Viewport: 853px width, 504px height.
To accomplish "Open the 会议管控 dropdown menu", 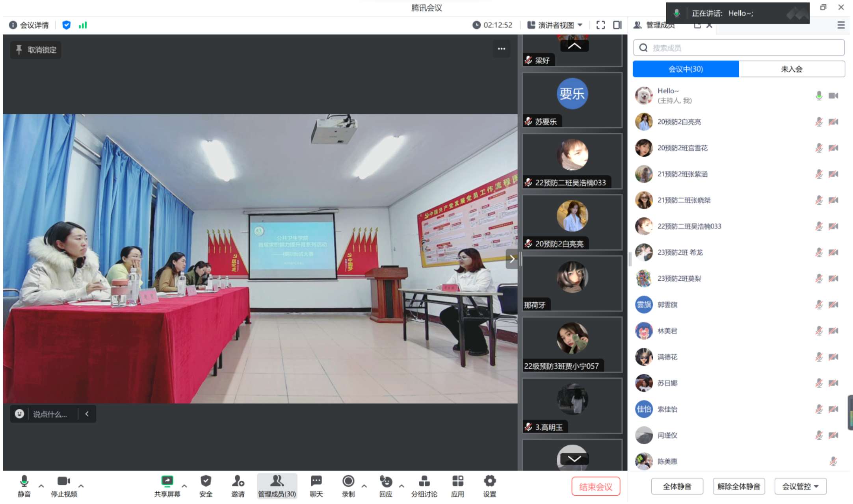I will [800, 486].
